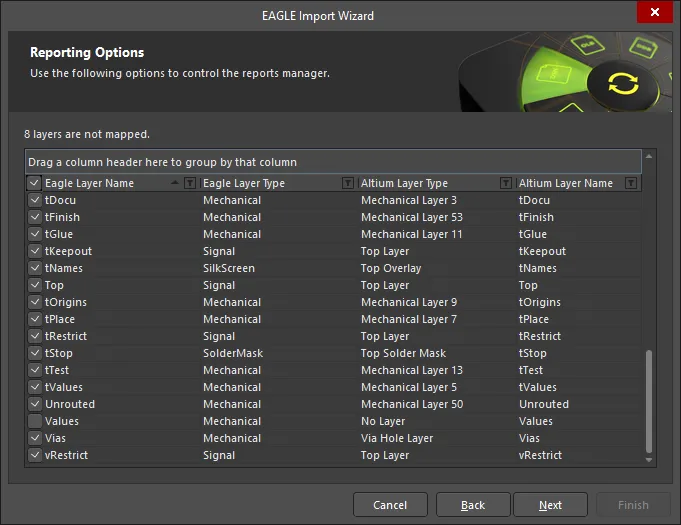Open filter for Eagle Layer Type column

coord(348,183)
